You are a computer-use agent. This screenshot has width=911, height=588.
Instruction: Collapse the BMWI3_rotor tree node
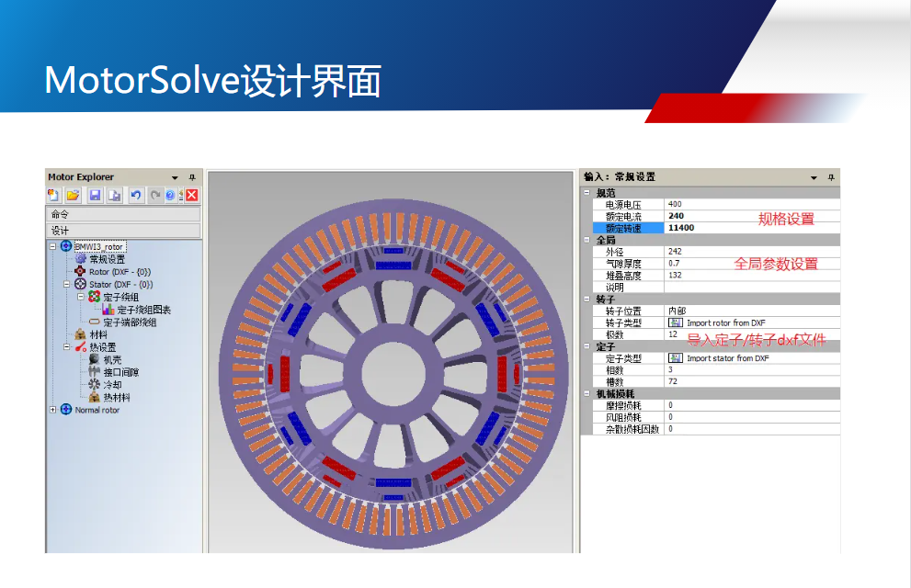pos(53,246)
